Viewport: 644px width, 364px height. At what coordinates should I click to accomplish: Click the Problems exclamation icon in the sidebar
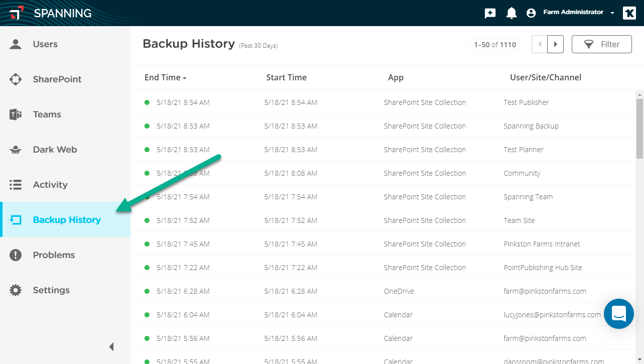(16, 255)
